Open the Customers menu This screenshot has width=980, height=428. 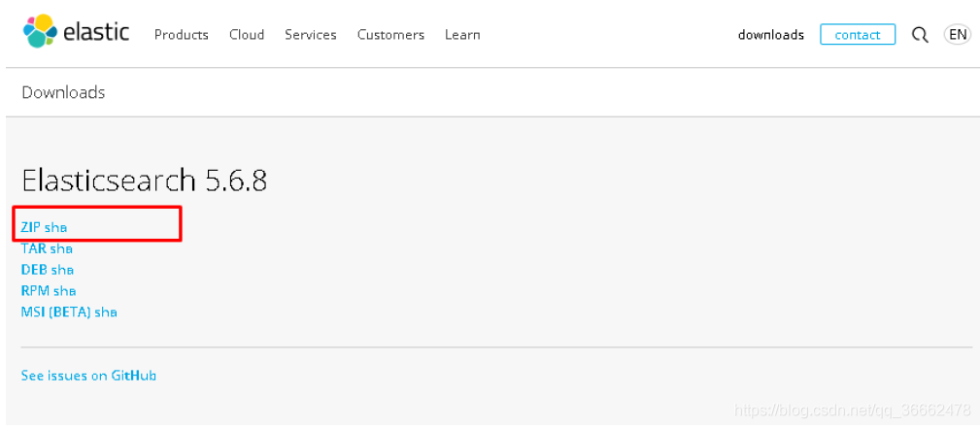(x=390, y=35)
